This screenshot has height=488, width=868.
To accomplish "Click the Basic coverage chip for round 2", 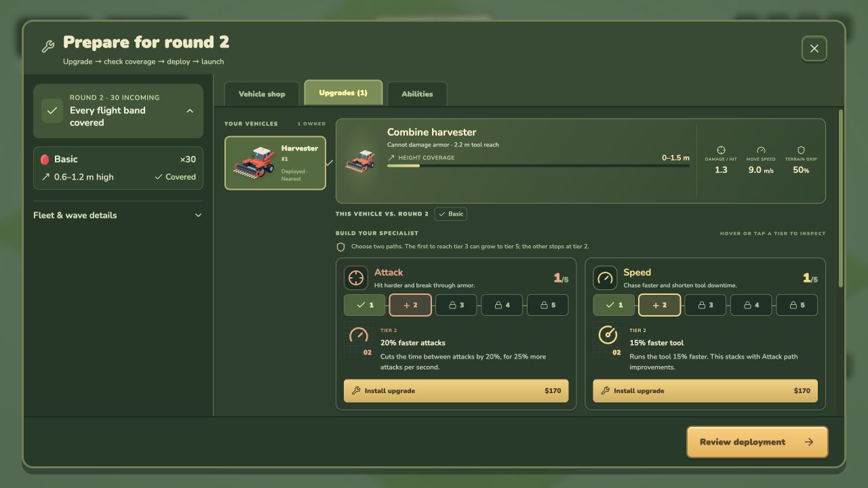I will (450, 214).
